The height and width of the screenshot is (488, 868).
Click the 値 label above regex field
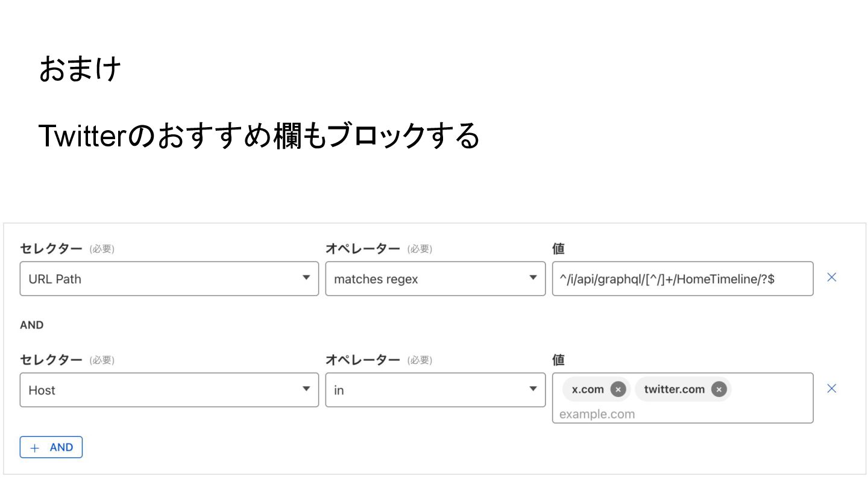coord(558,248)
